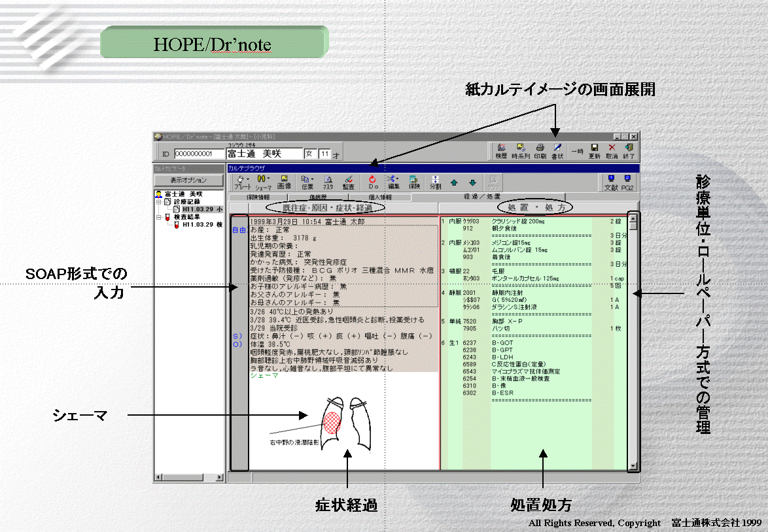
Task: Click the prescription pane scrollbar down arrow
Action: pos(633,467)
